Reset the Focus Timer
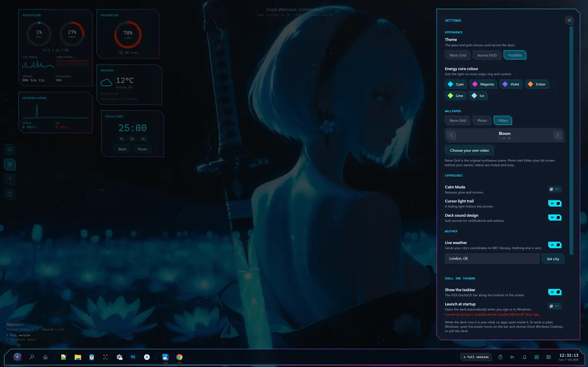 [x=142, y=149]
